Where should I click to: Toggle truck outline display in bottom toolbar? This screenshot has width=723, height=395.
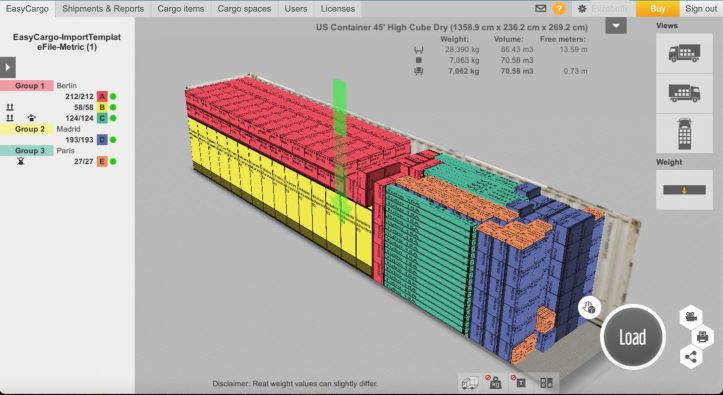[470, 383]
